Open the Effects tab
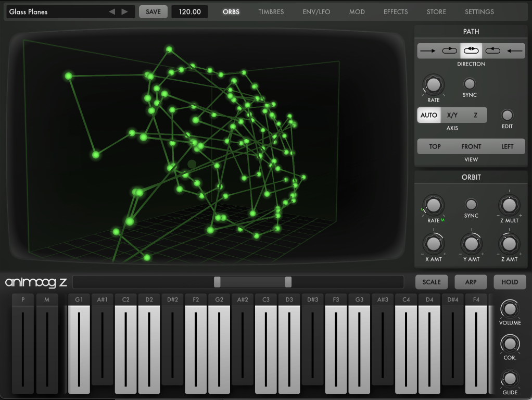 396,12
